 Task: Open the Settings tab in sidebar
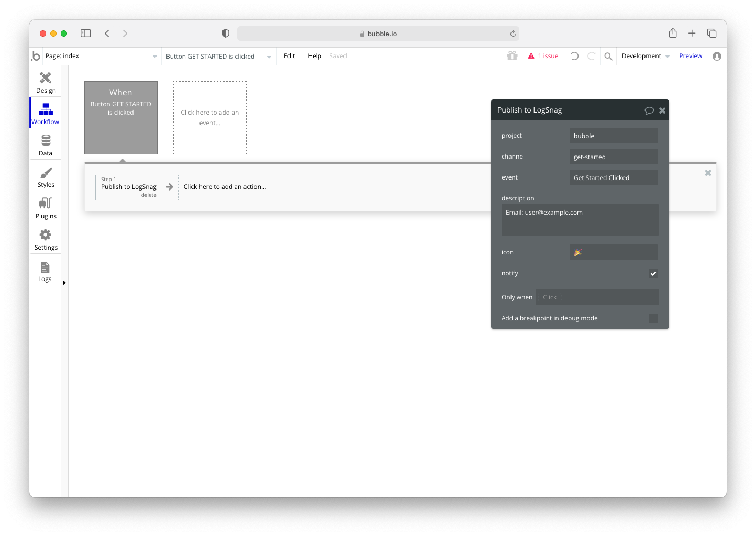(46, 239)
